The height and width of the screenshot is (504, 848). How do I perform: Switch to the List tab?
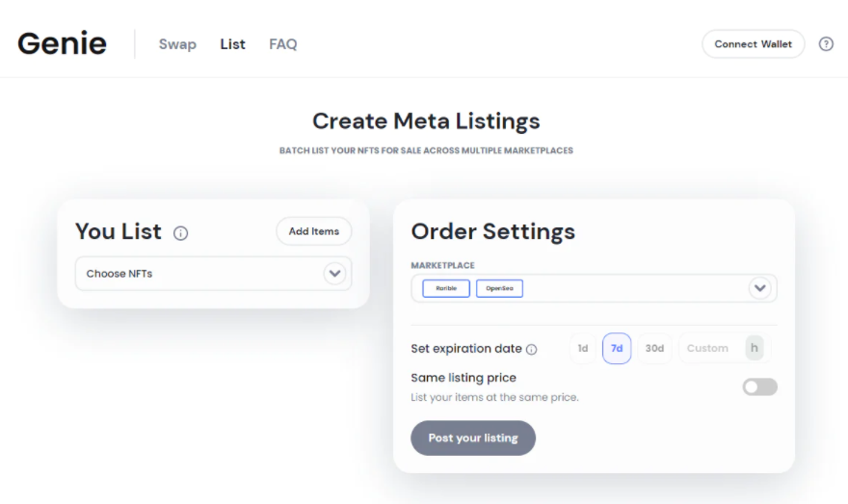pos(232,44)
